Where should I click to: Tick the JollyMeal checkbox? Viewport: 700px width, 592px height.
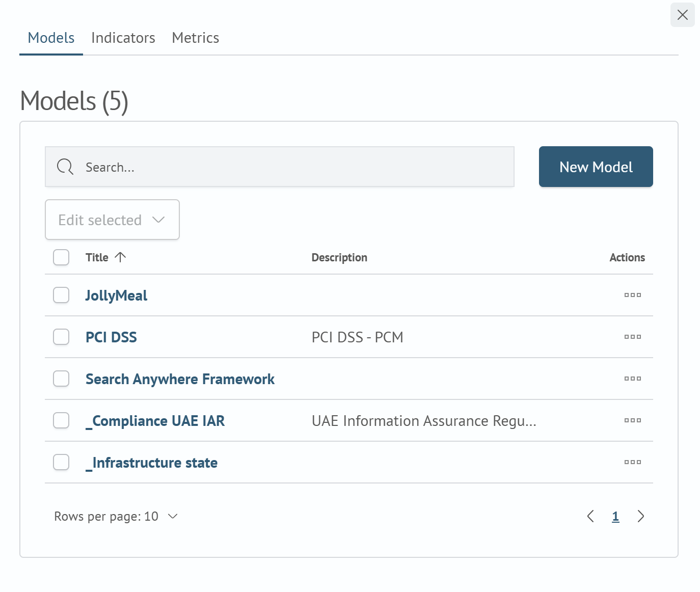[x=61, y=295]
